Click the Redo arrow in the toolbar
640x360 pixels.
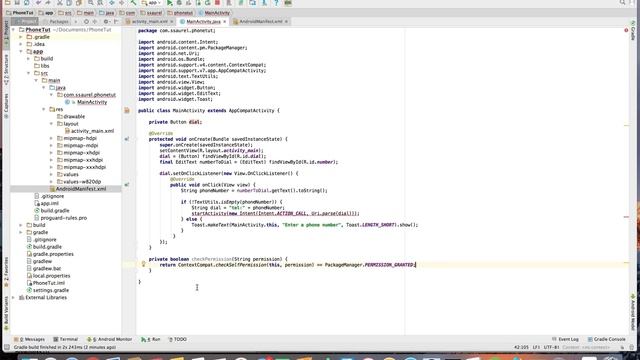pos(47,2)
